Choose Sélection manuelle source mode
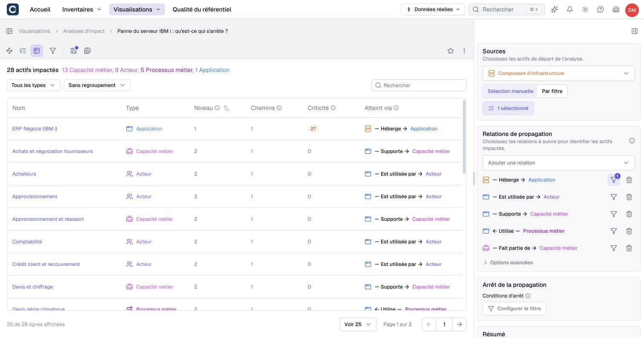 pyautogui.click(x=510, y=91)
